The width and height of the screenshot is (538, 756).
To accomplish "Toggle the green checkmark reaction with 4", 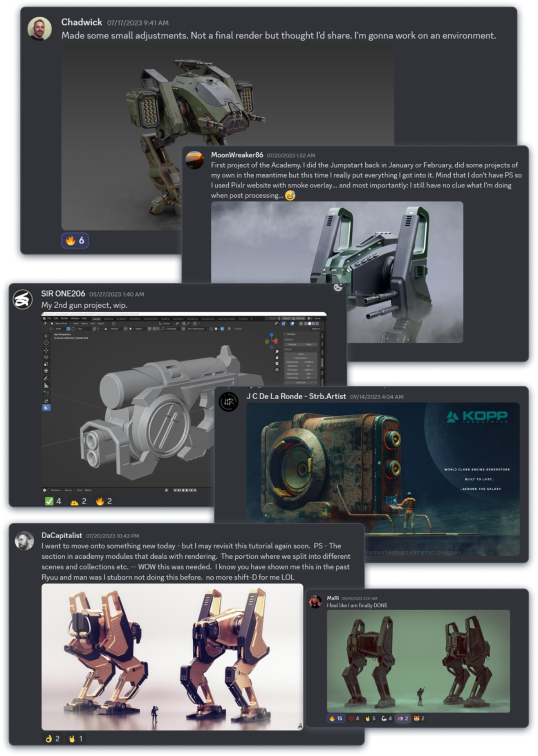I will tap(53, 501).
